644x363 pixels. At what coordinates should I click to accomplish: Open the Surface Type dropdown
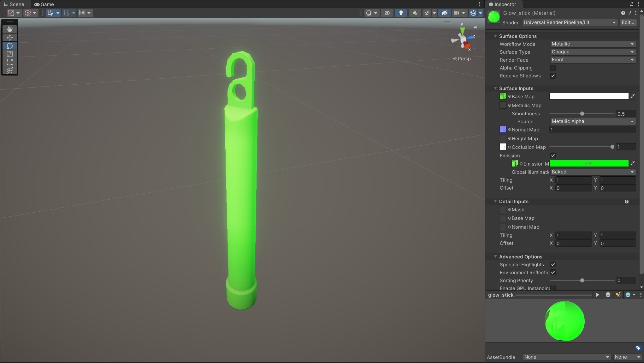tap(592, 52)
